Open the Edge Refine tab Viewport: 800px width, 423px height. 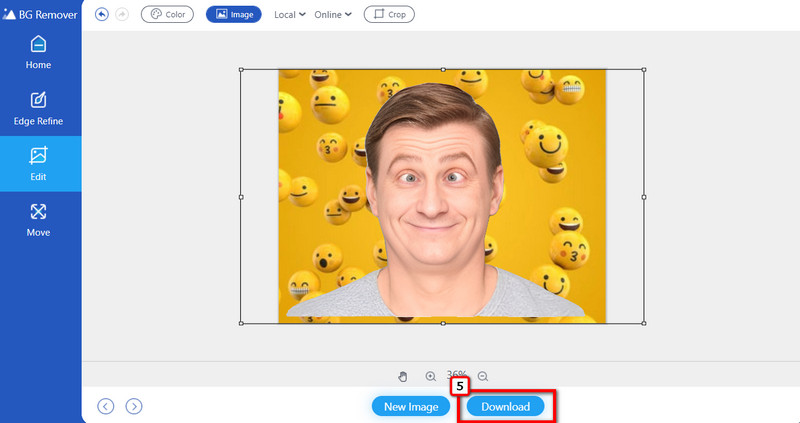coord(38,109)
